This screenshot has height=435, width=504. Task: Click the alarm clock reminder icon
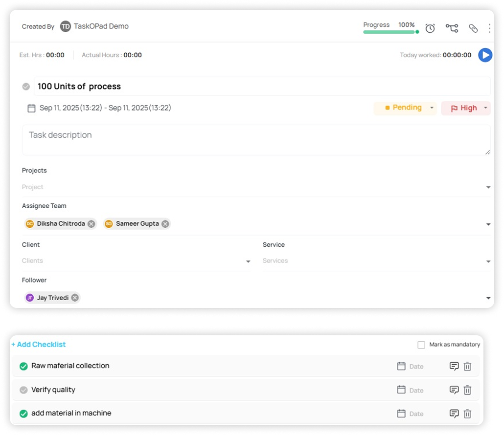430,28
